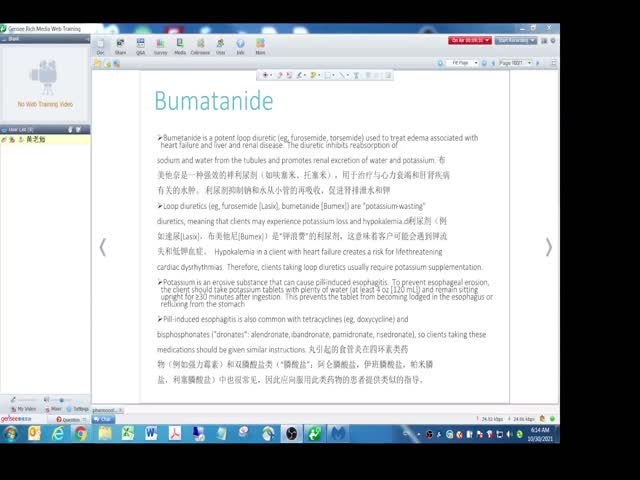Viewport: 640px width, 480px height.
Task: Select the highlighter annotation tool
Action: 314,75
